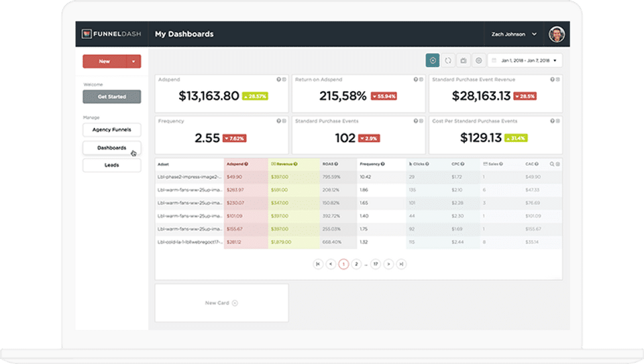Click the 795.59% ROAS cell
Viewport: 644px width, 364px height.
[331, 177]
